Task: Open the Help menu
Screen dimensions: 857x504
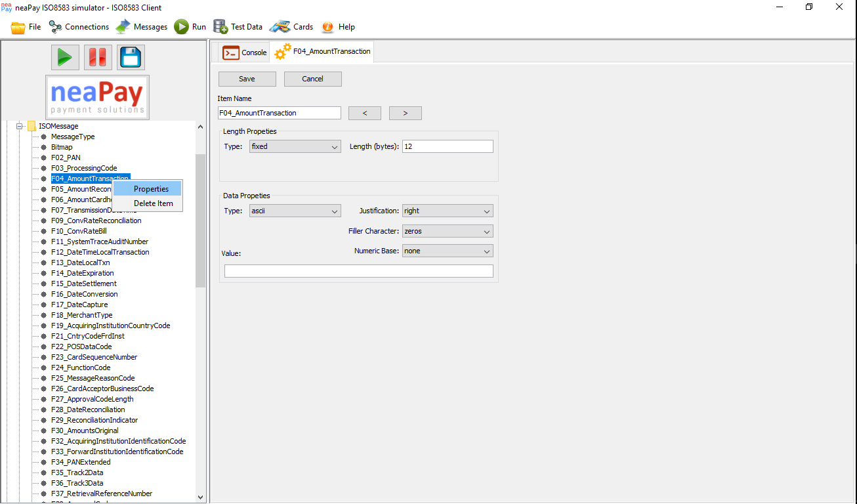Action: click(x=338, y=27)
